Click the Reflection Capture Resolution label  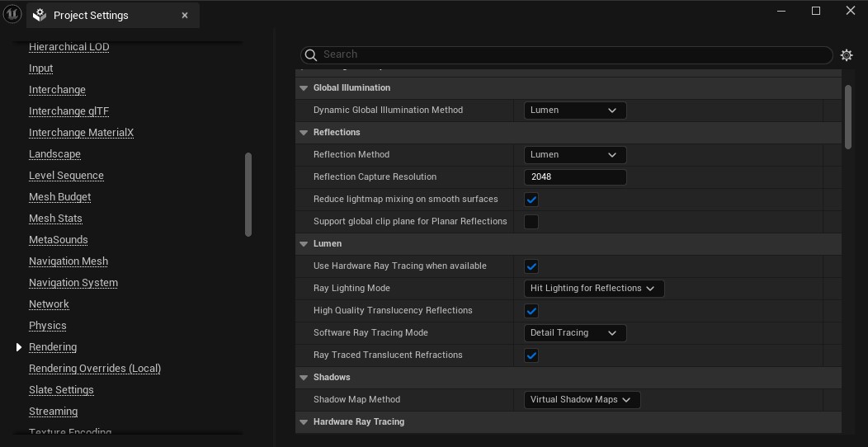pyautogui.click(x=375, y=177)
